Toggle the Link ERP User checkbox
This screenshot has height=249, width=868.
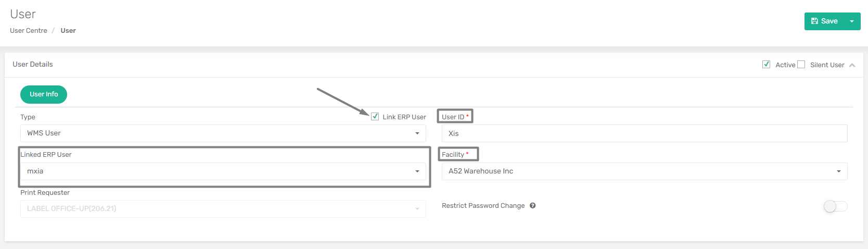[x=375, y=116]
